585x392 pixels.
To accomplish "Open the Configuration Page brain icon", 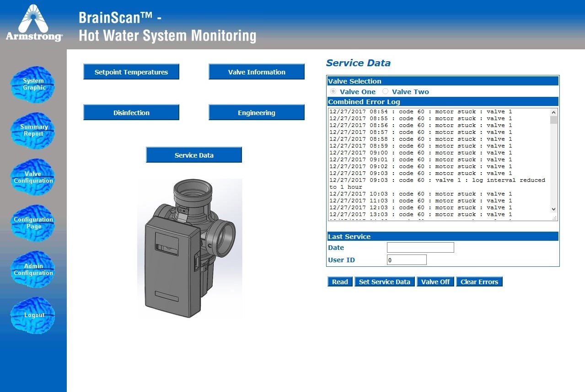I will (33, 223).
